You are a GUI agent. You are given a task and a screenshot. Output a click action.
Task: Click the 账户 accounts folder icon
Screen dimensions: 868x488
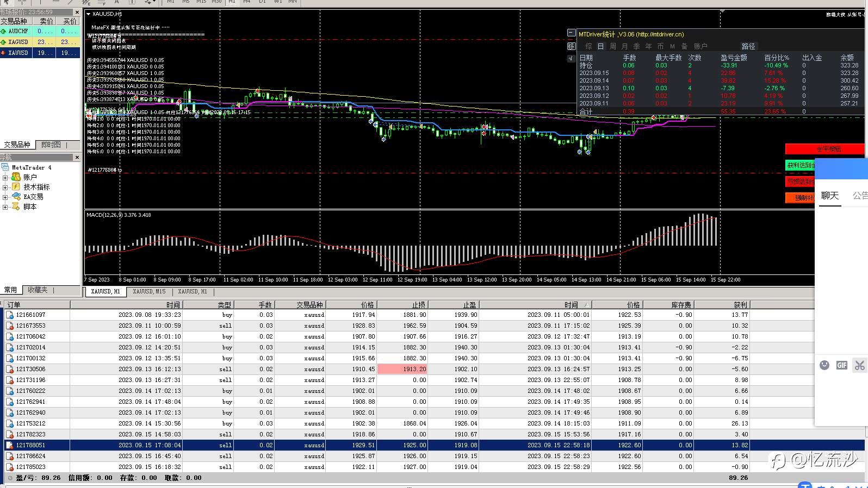pos(16,177)
